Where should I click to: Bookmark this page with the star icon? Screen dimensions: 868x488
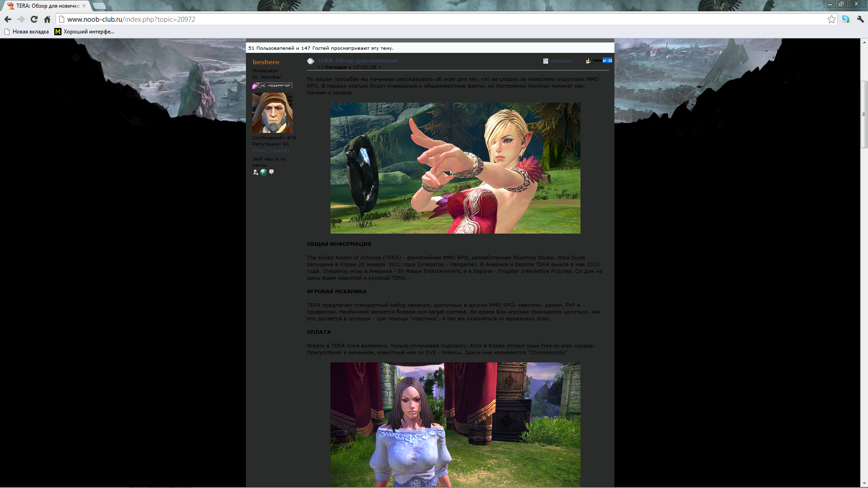831,19
